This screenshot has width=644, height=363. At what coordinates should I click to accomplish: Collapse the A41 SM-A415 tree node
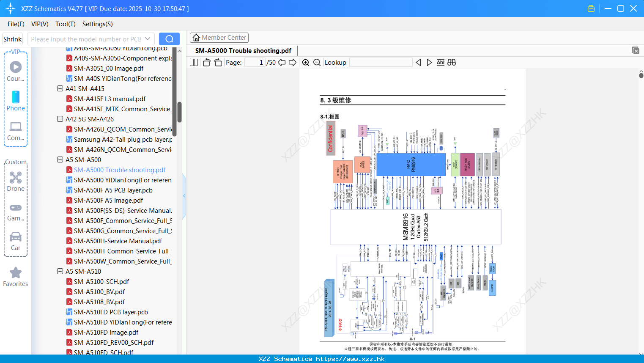(x=60, y=89)
